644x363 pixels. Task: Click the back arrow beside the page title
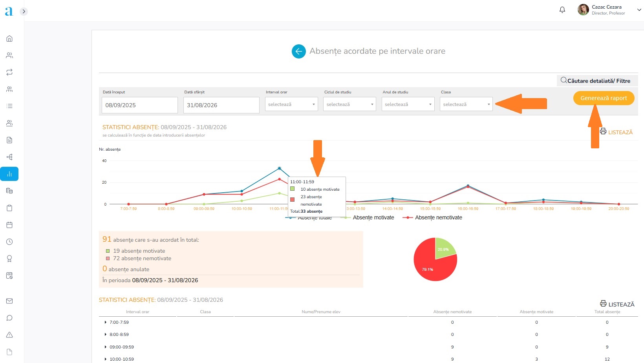pyautogui.click(x=298, y=51)
